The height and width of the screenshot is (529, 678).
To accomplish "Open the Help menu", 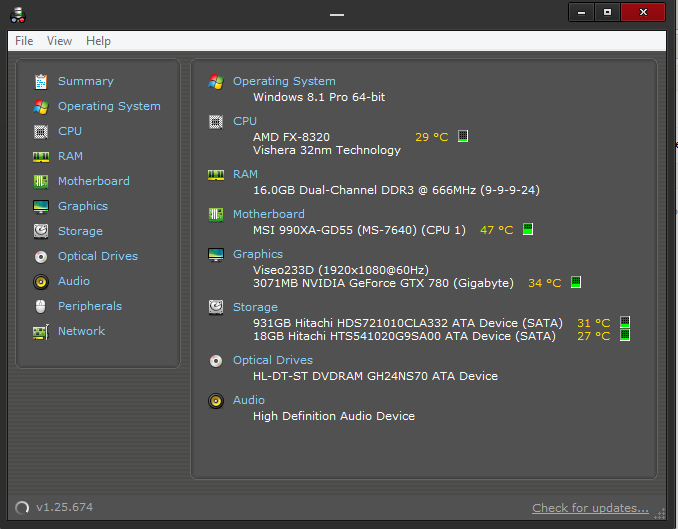I will [x=98, y=41].
